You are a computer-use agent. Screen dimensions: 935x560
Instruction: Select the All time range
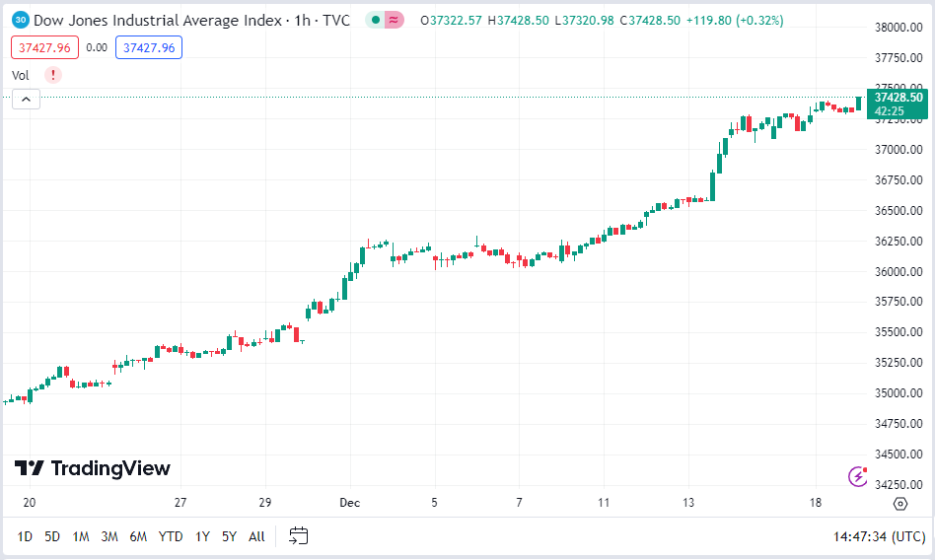257,536
